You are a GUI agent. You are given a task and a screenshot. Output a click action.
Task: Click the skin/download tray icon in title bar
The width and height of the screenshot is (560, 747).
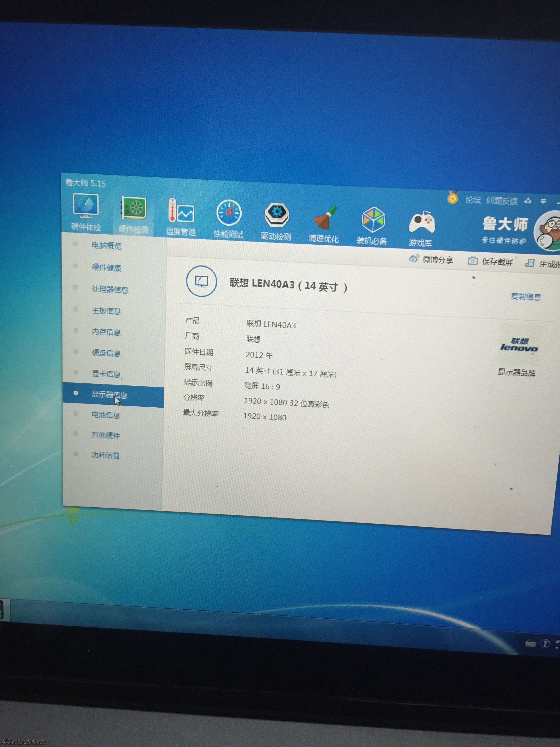[528, 201]
